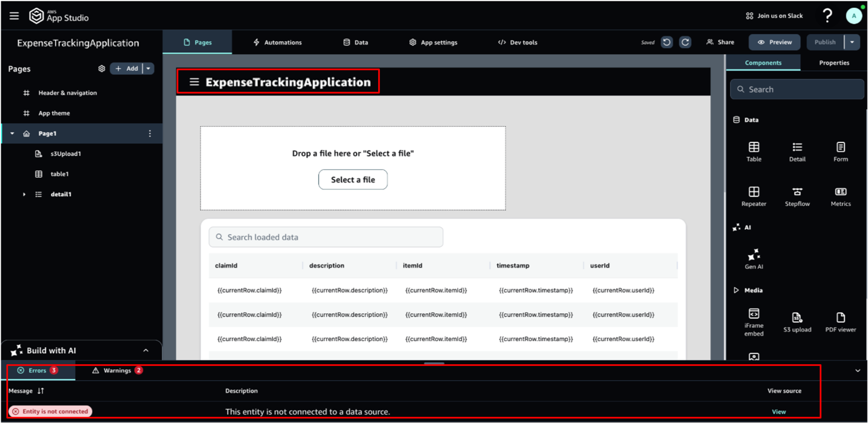Open the Add page dropdown arrow
868x423 pixels.
coord(148,69)
